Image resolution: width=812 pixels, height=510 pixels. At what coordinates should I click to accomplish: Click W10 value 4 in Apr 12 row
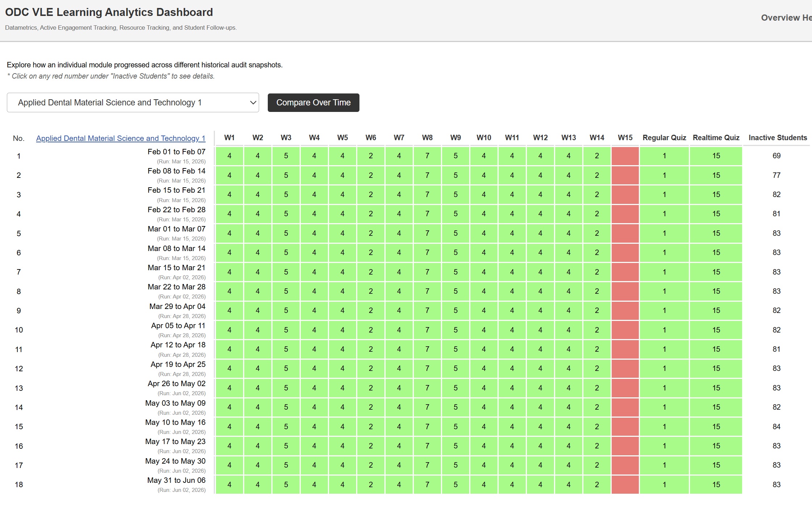[x=484, y=349]
